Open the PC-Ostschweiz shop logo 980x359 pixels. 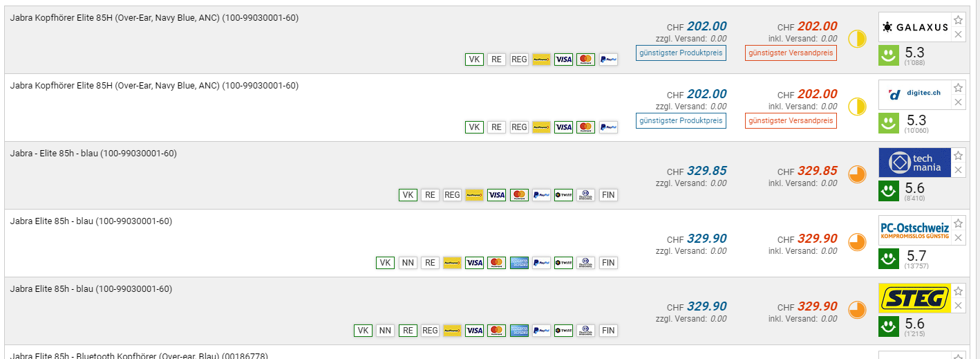pyautogui.click(x=915, y=231)
